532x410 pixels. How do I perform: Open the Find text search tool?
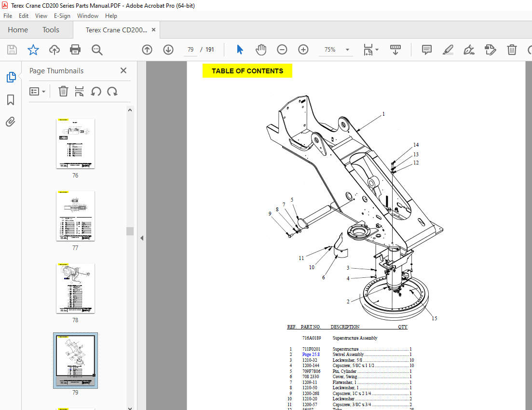[x=97, y=50]
